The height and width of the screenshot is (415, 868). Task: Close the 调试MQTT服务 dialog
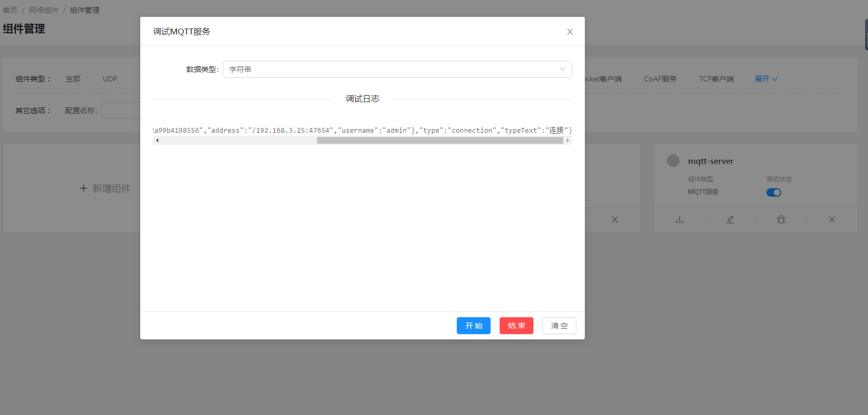point(570,32)
